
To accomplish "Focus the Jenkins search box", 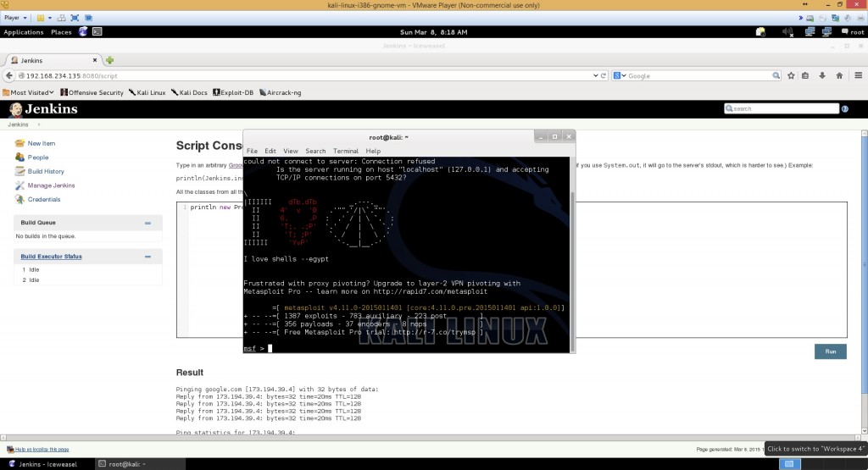I will pos(781,109).
